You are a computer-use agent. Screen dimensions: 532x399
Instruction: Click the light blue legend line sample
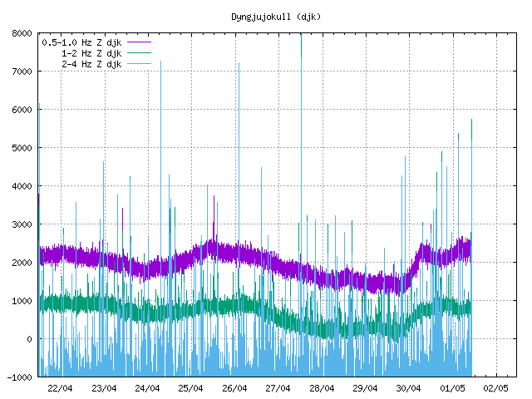pos(139,63)
